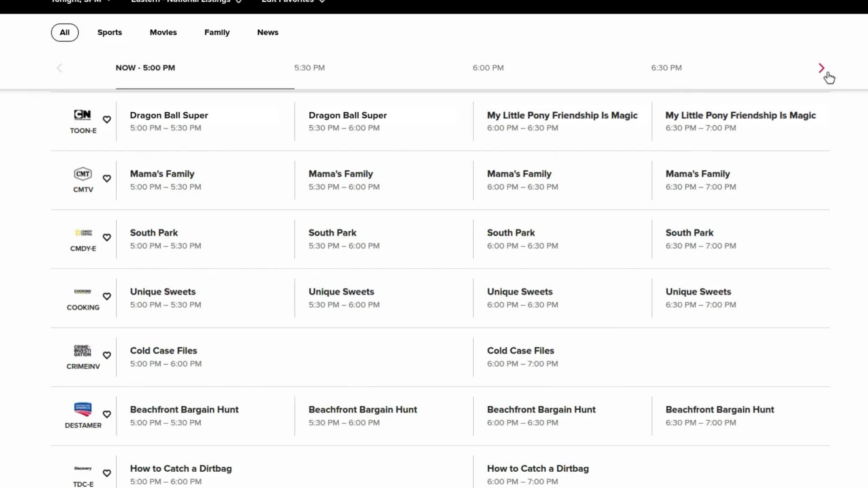Click the Crime Investigation channel logo

tap(83, 351)
